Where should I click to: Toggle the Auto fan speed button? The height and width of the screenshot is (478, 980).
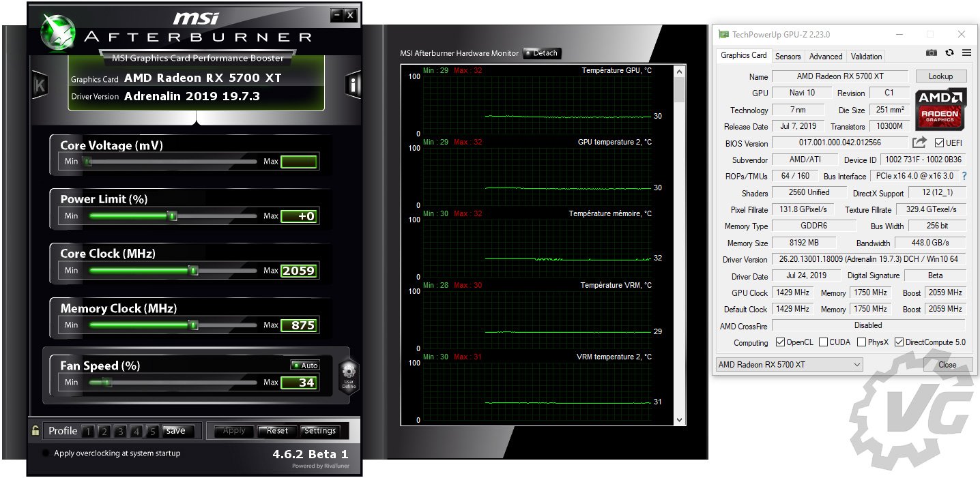click(x=305, y=365)
